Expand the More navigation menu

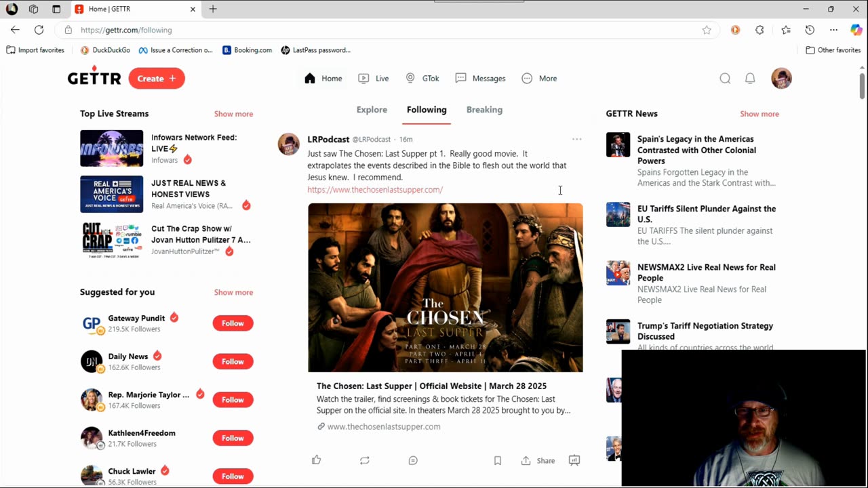(x=540, y=79)
